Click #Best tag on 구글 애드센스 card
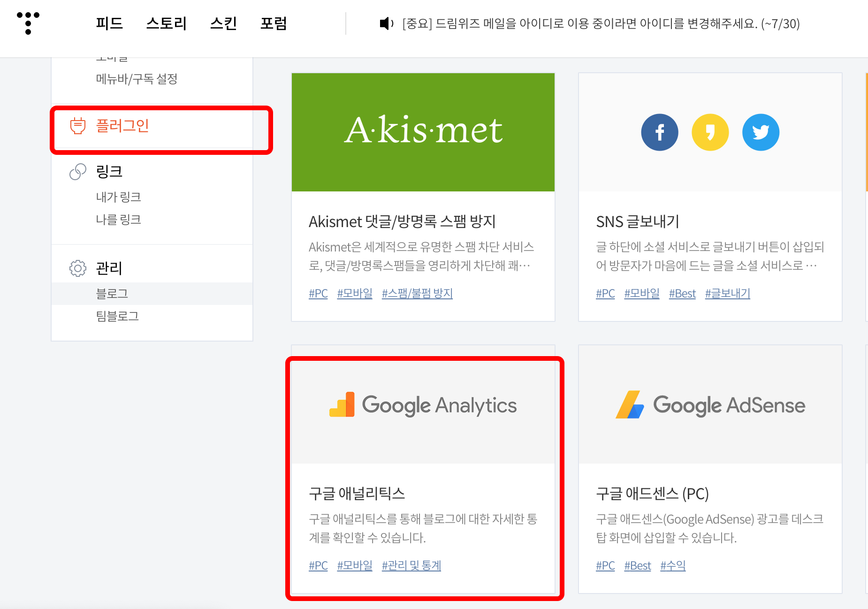Image resolution: width=868 pixels, height=609 pixels. (x=638, y=566)
